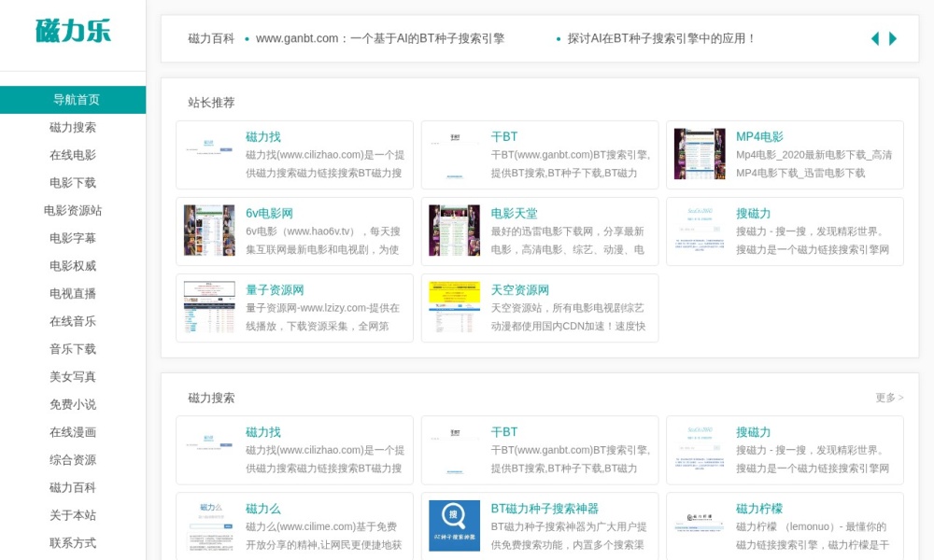The width and height of the screenshot is (934, 560).
Task: Open the 磁力搜索 sidebar menu item
Action: click(x=72, y=127)
